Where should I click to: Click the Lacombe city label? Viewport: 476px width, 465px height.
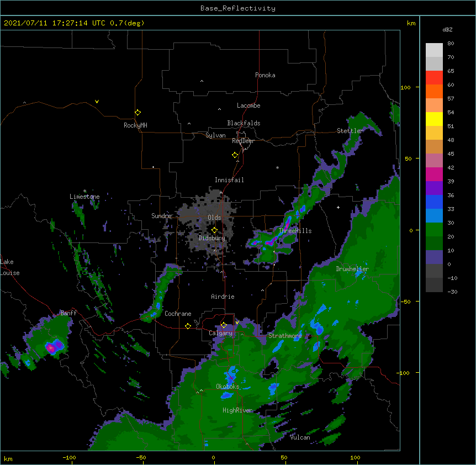point(248,105)
